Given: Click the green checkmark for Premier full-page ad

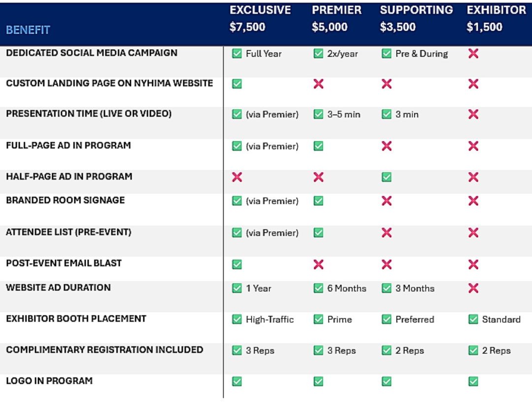Looking at the screenshot, I should click(319, 146).
